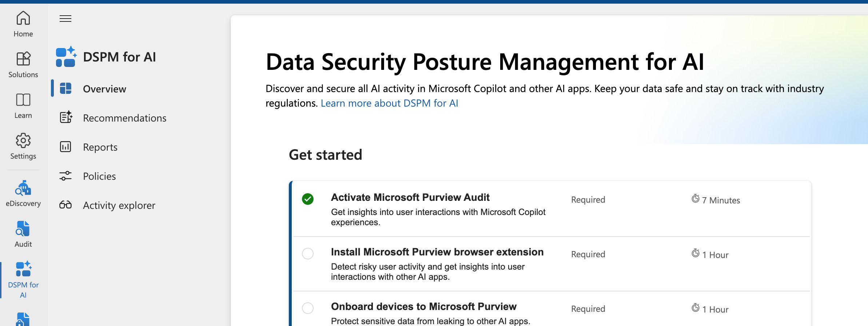Open Onboard devices to Microsoft Purview step

point(423,306)
